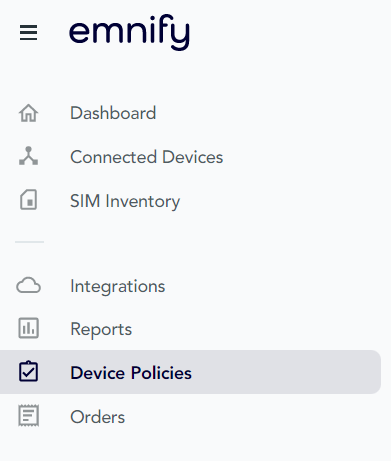391x461 pixels.
Task: Click the SIM card icon
Action: point(28,200)
